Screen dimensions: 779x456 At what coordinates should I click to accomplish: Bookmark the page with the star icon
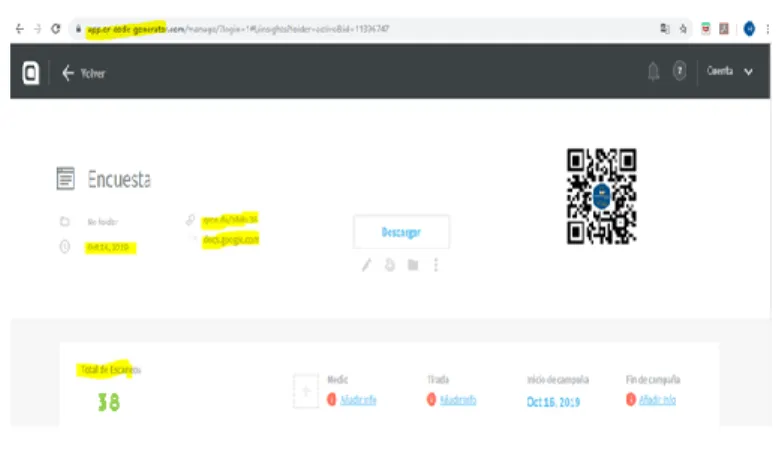click(x=684, y=29)
